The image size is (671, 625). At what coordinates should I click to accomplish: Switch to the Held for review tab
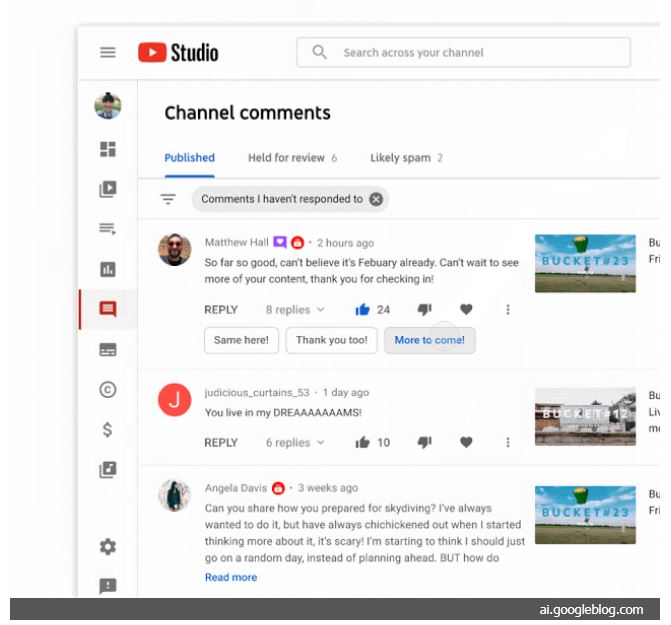pyautogui.click(x=292, y=158)
